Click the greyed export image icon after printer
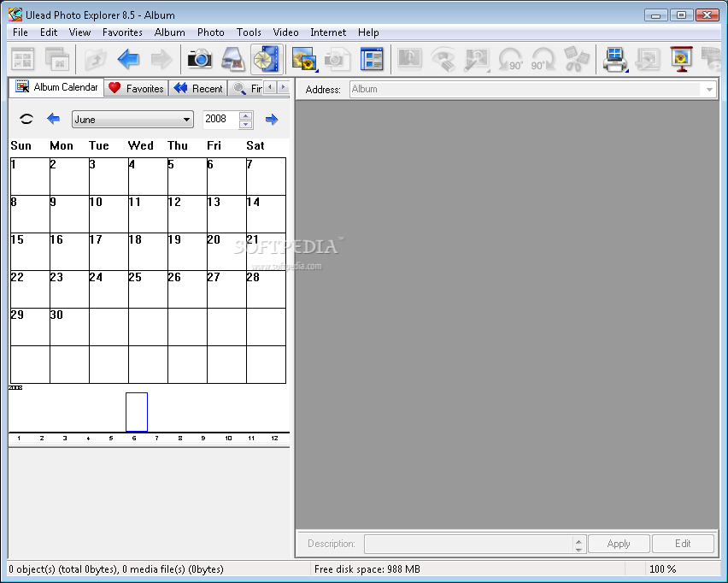Screen dimensions: 728x583 click(649, 60)
